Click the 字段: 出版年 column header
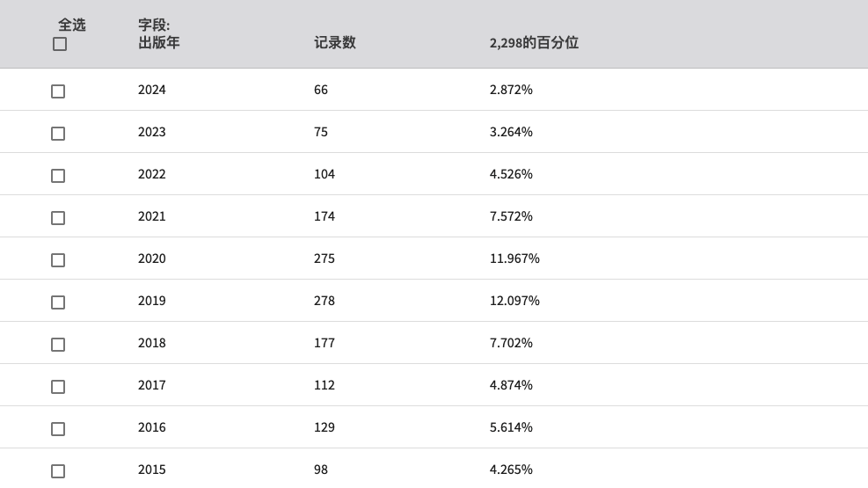The image size is (868, 488). click(x=159, y=33)
